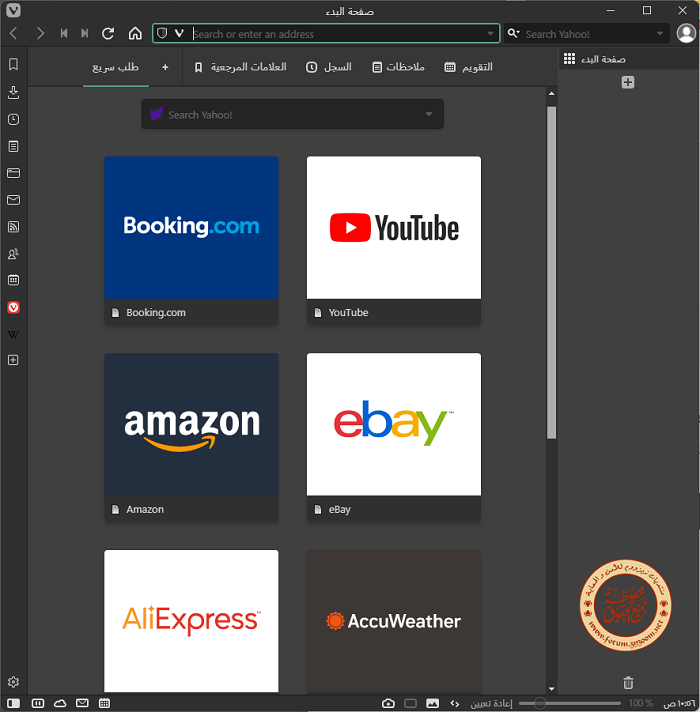Toggle images display status icon
The height and width of the screenshot is (712, 700).
pos(432,703)
